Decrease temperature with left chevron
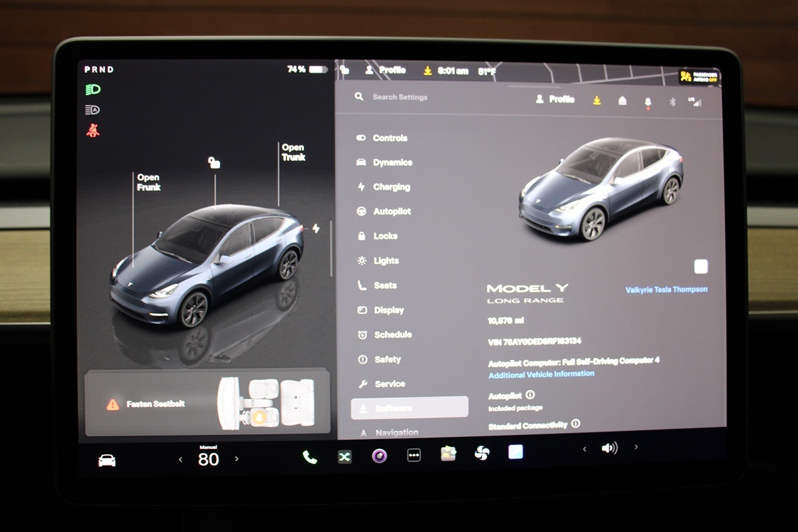 [x=180, y=459]
